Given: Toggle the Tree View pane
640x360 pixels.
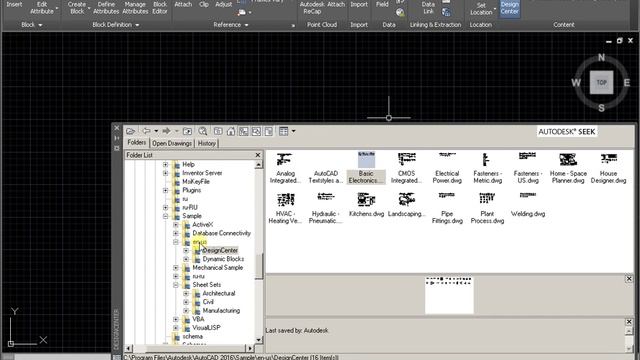Looking at the screenshot, I should point(244,131).
